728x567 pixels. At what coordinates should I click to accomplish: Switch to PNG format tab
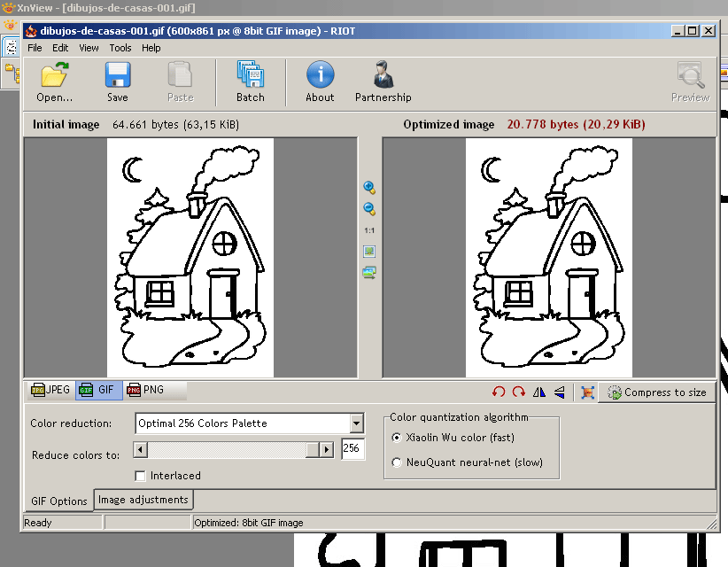[x=146, y=390]
